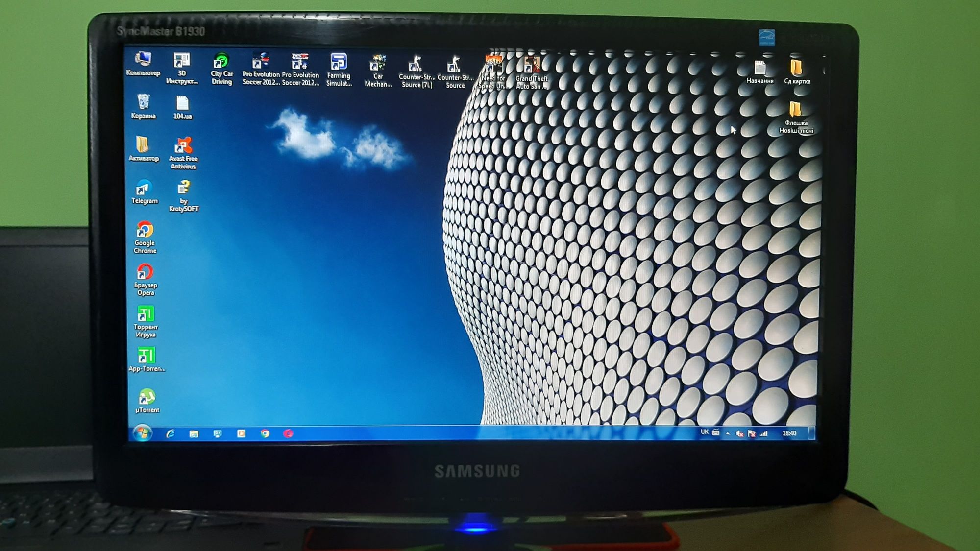Click the muted volume tray icon

click(x=740, y=433)
